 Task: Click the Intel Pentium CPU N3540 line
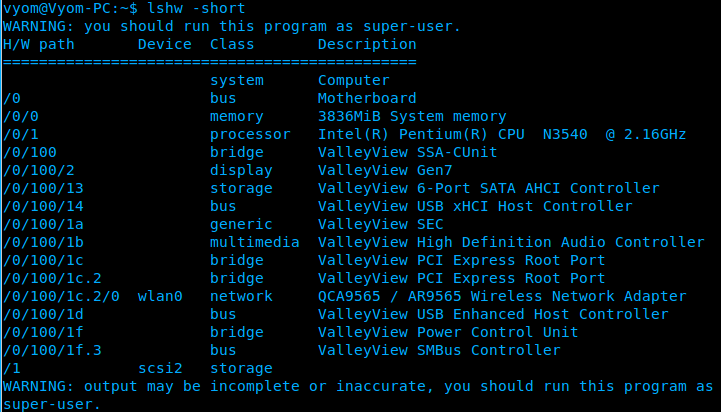click(x=502, y=134)
